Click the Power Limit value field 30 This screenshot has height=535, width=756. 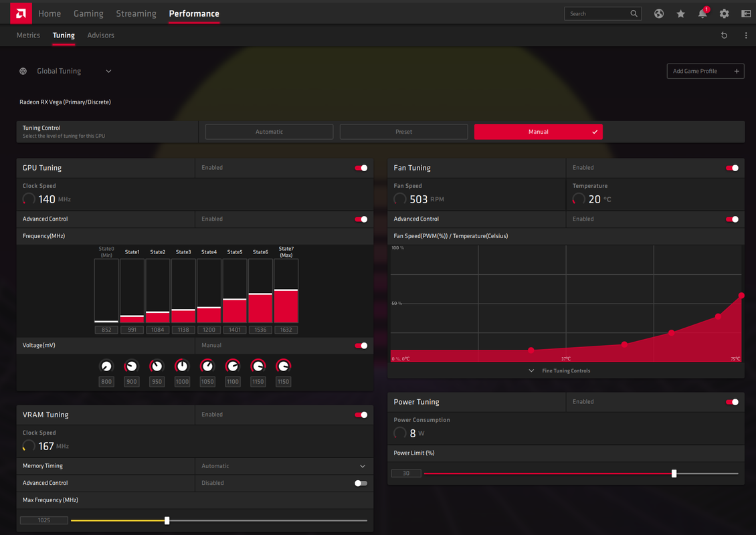[x=406, y=473]
